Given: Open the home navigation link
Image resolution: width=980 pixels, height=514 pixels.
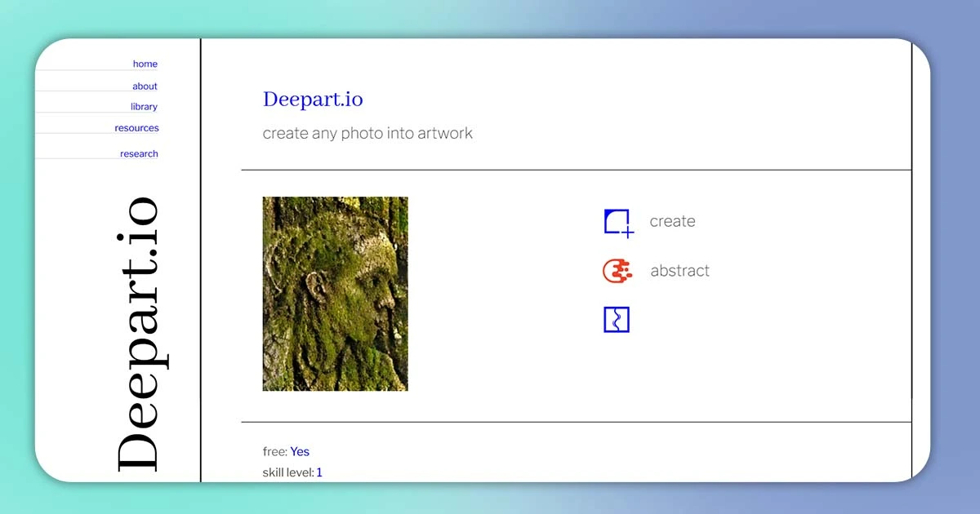Looking at the screenshot, I should click(x=145, y=63).
